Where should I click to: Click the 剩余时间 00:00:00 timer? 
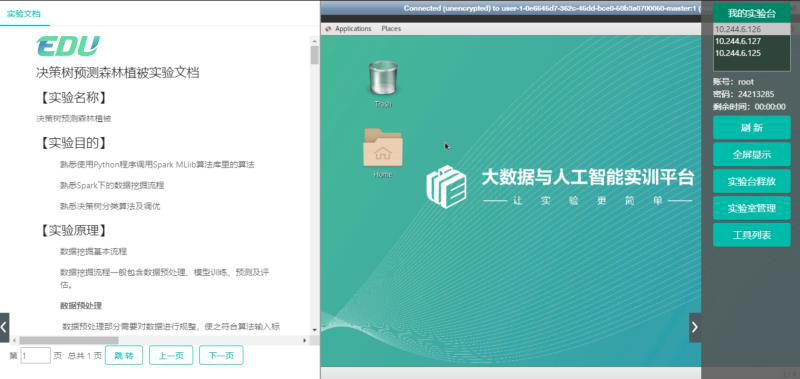point(749,107)
